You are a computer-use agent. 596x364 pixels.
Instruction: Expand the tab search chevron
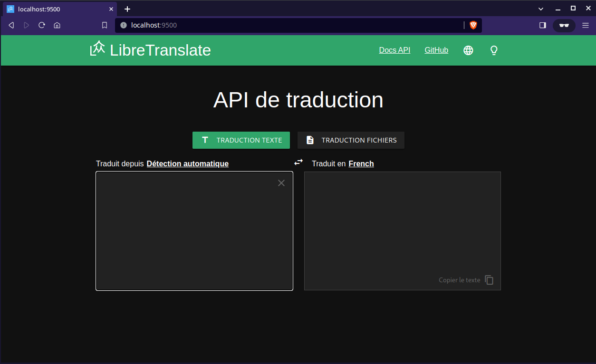point(541,9)
